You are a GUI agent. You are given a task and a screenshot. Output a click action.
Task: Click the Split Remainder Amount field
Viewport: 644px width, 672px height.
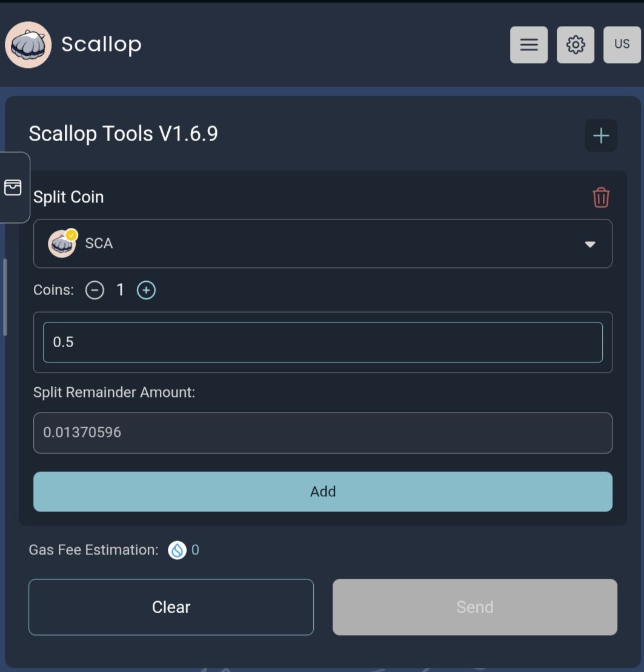(323, 433)
